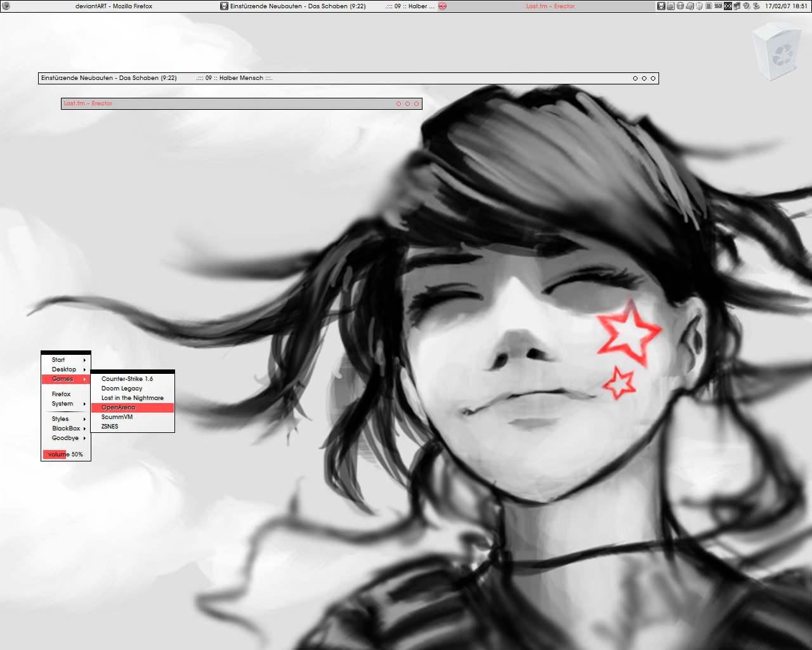
Task: Launch ScummVM
Action: pos(133,417)
